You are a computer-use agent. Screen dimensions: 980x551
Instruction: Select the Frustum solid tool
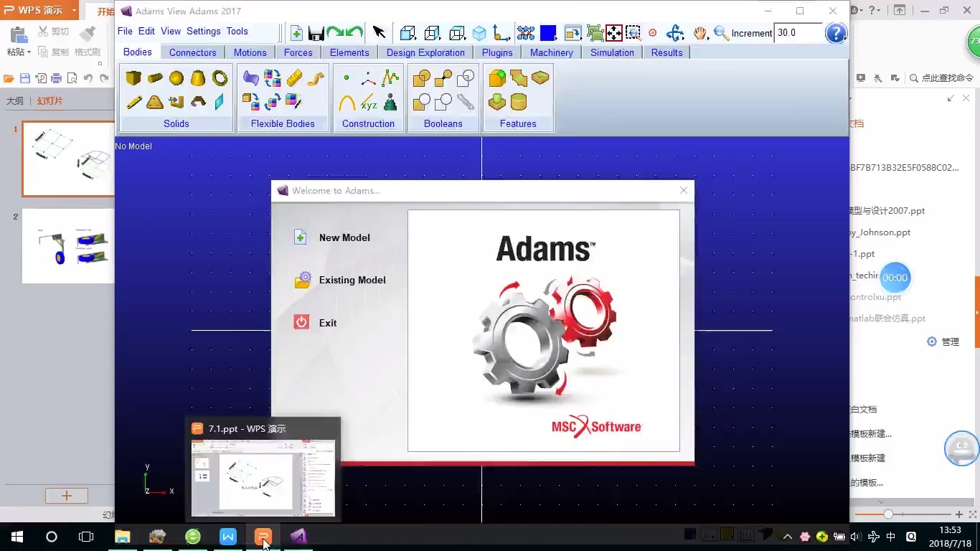tap(198, 78)
